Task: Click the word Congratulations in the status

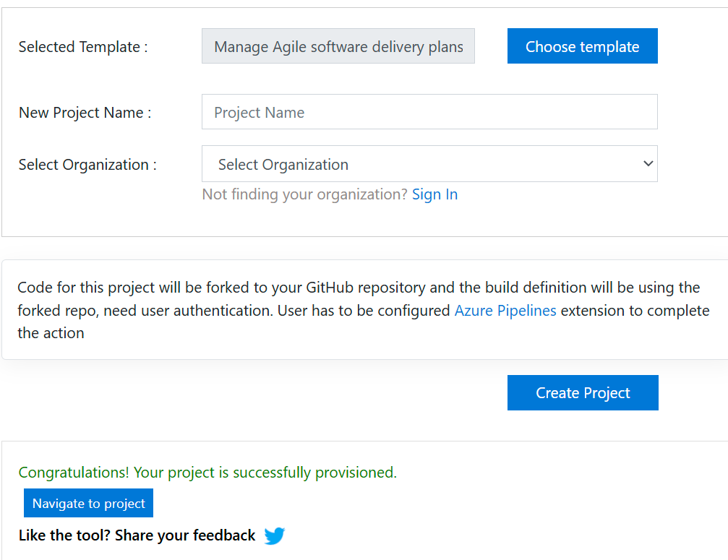Action: [74, 473]
